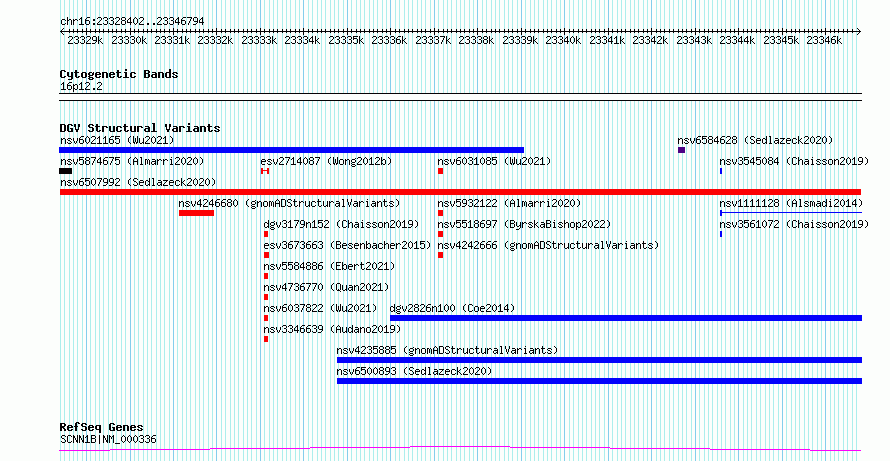Click the 23333k ruler position
Screen dimensions: 890x461
click(259, 41)
